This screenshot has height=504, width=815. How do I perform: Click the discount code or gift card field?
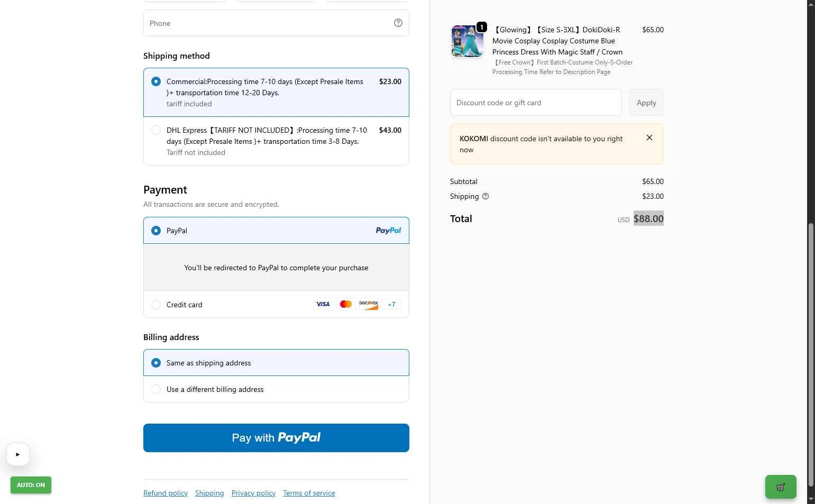point(536,103)
